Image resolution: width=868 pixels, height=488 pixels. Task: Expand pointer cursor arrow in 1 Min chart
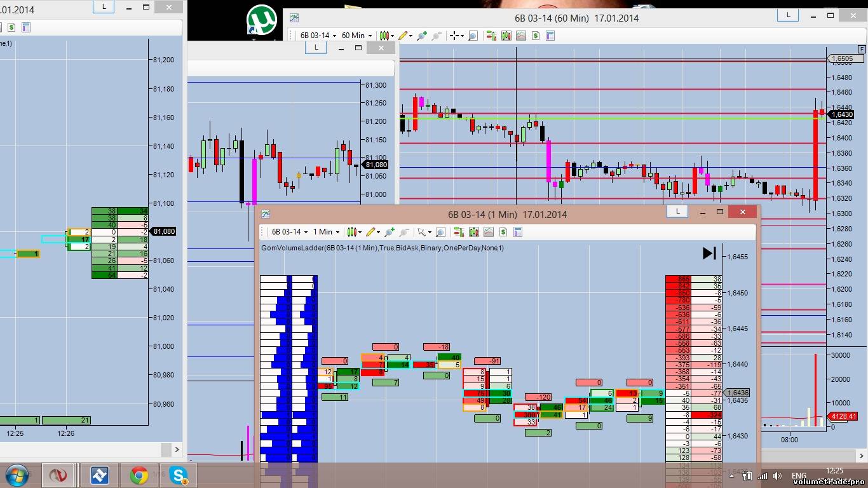[x=430, y=233]
